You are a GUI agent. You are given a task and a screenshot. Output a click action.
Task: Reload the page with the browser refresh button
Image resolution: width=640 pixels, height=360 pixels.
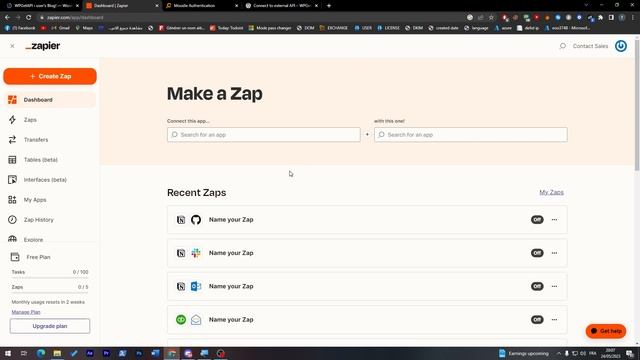(29, 18)
